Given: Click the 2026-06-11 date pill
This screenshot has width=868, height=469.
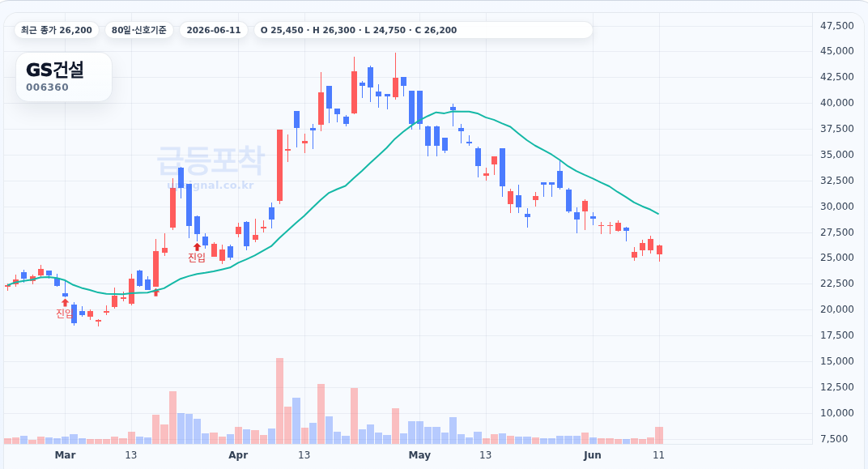Looking at the screenshot, I should [x=214, y=30].
